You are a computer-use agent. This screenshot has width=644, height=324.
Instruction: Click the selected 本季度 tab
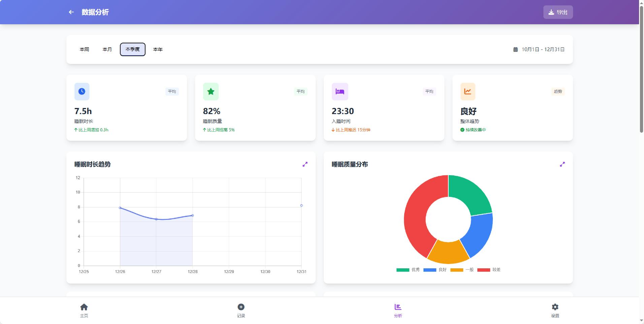(x=132, y=49)
